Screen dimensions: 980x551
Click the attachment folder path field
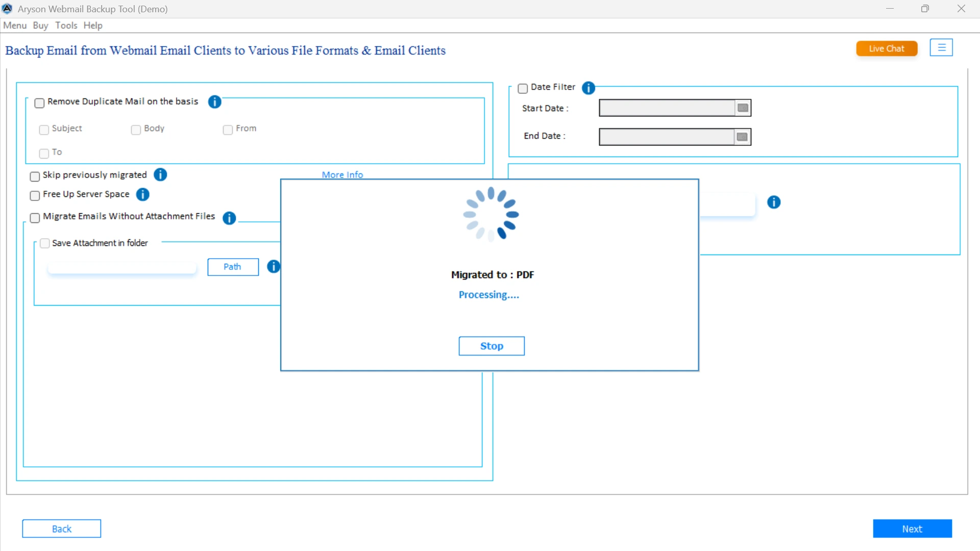(122, 267)
